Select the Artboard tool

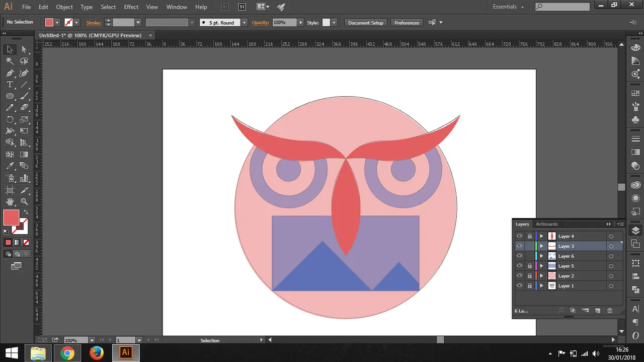tap(10, 190)
